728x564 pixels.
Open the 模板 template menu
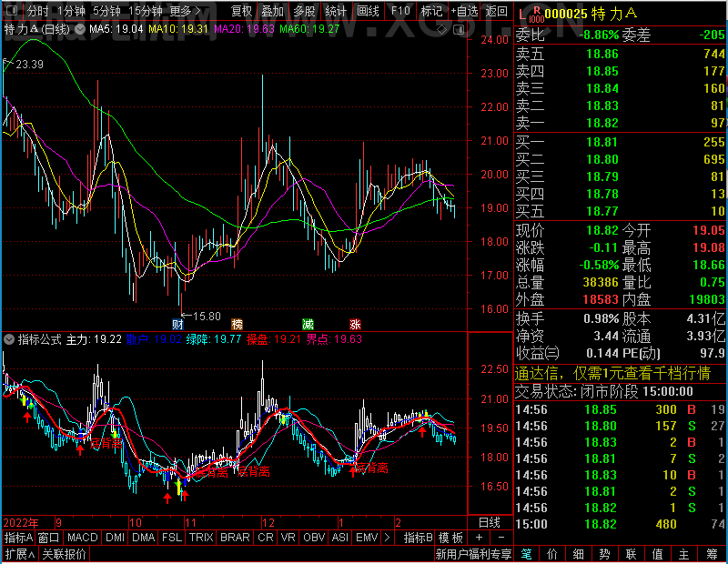[x=450, y=538]
